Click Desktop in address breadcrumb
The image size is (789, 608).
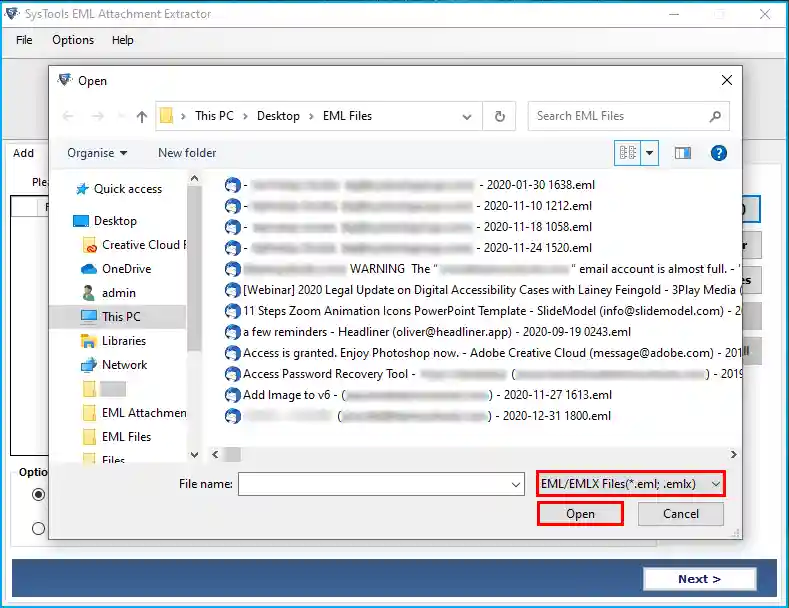tap(278, 116)
